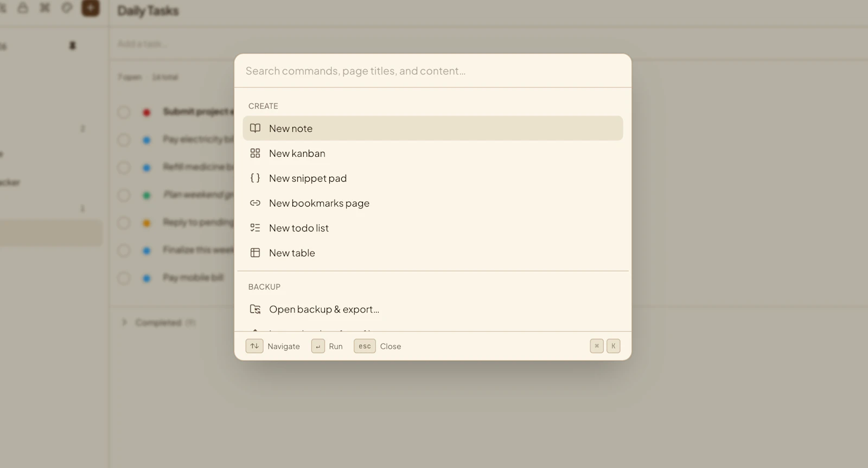The image size is (868, 468).
Task: Click the open-book icon beside New note
Action: coord(255,129)
